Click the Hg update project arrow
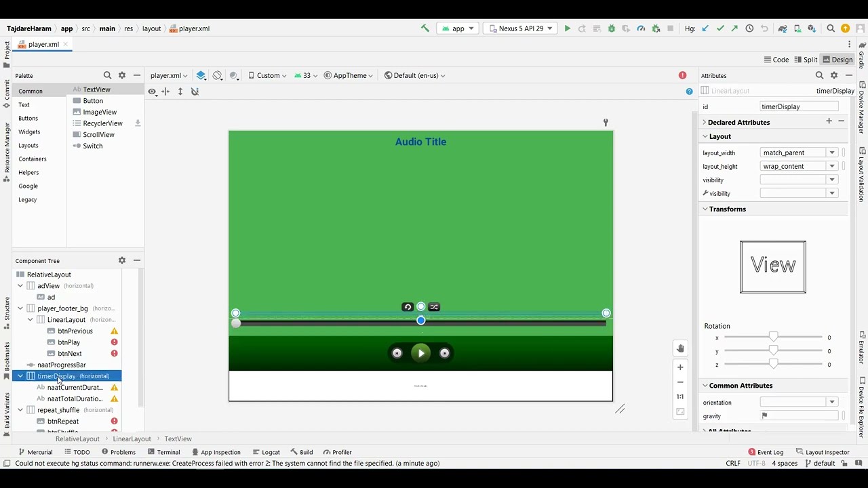The width and height of the screenshot is (868, 488). [x=705, y=28]
